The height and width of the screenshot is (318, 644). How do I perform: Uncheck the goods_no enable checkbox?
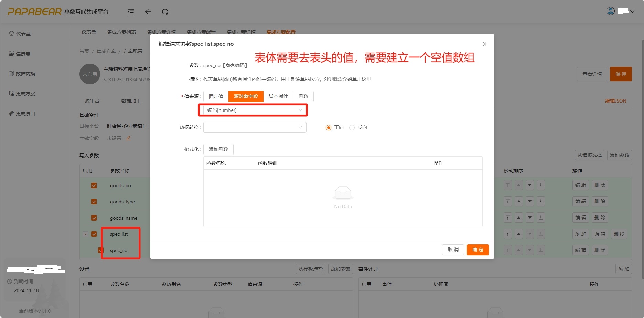[94, 185]
